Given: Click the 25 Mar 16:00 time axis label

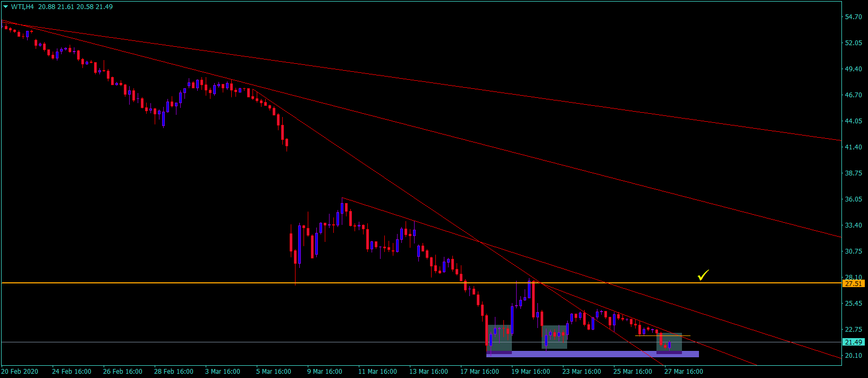Looking at the screenshot, I should tap(633, 372).
